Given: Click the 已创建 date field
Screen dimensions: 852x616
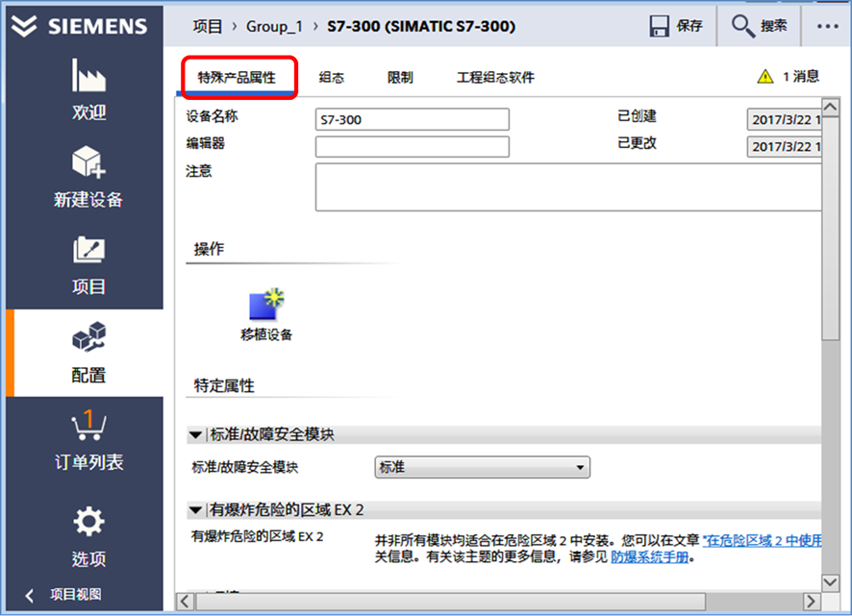Looking at the screenshot, I should point(785,119).
